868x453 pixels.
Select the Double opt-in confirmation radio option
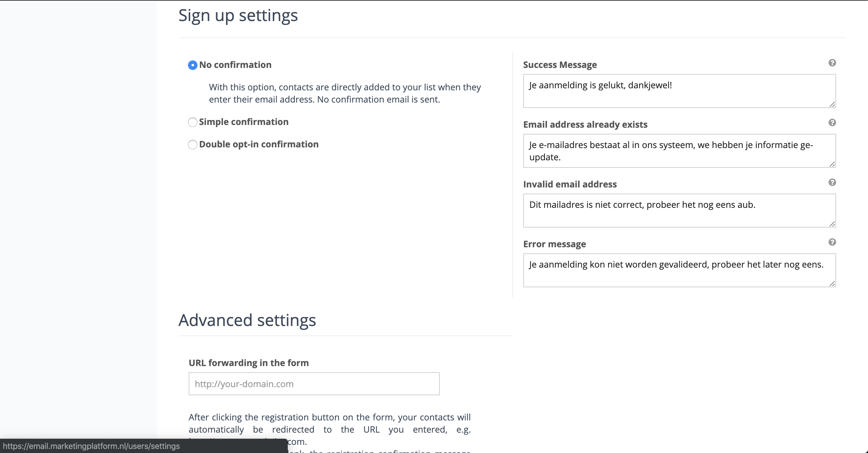click(192, 145)
